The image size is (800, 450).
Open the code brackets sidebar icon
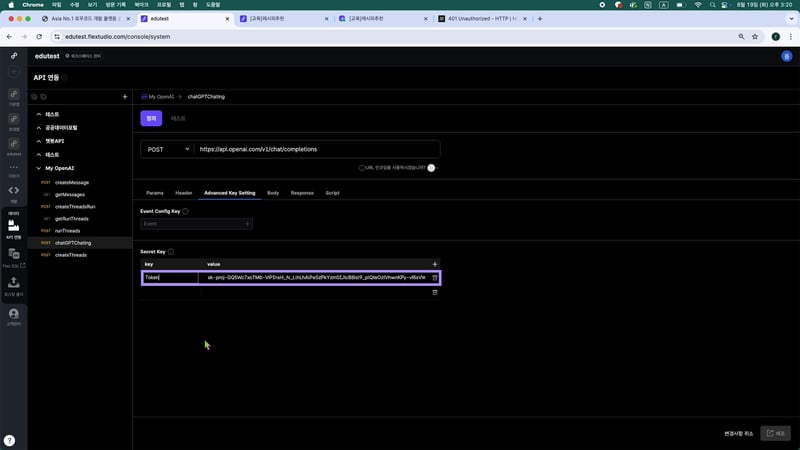coord(14,190)
